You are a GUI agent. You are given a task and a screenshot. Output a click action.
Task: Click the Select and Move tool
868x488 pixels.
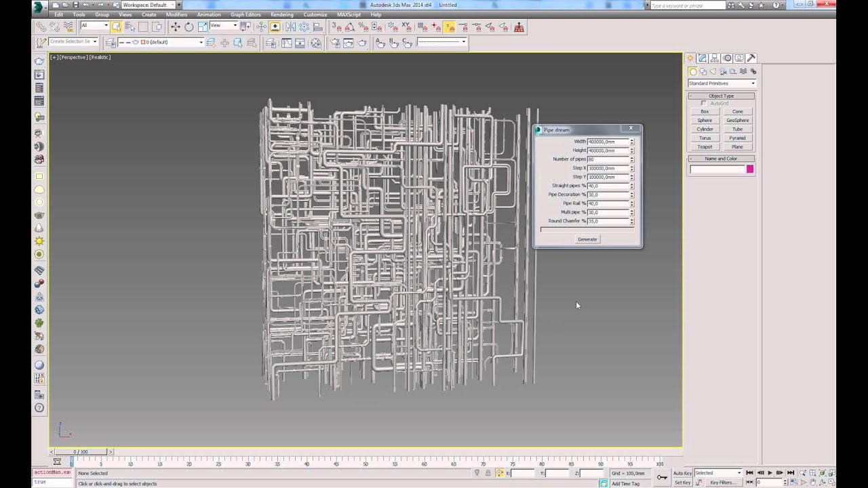[175, 27]
